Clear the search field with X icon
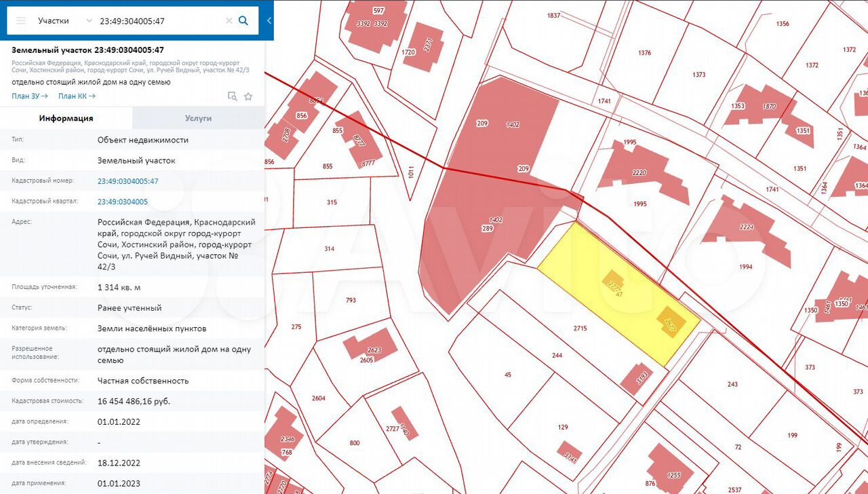The height and width of the screenshot is (494, 868). coord(229,20)
